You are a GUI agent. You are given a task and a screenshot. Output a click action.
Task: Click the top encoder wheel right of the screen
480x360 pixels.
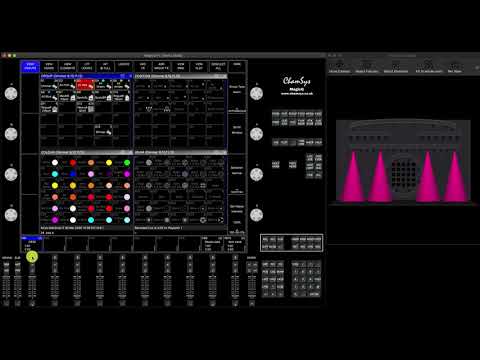coord(256,93)
